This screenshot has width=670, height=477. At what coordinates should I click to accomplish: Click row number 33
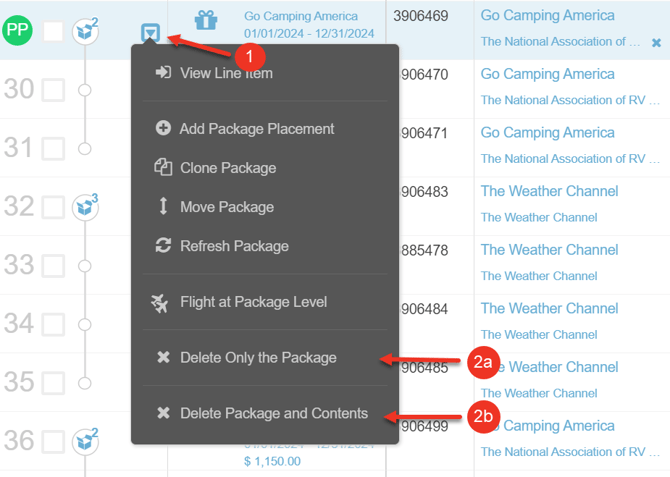pos(19,265)
